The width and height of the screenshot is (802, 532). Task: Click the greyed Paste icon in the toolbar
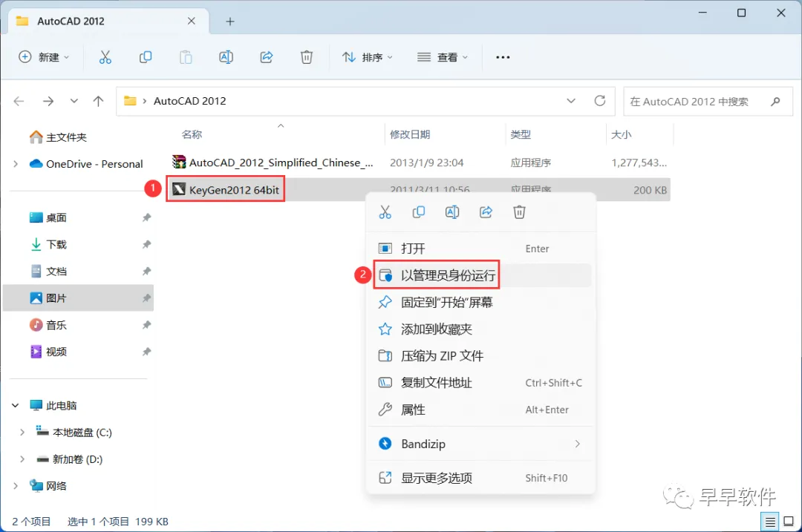186,57
